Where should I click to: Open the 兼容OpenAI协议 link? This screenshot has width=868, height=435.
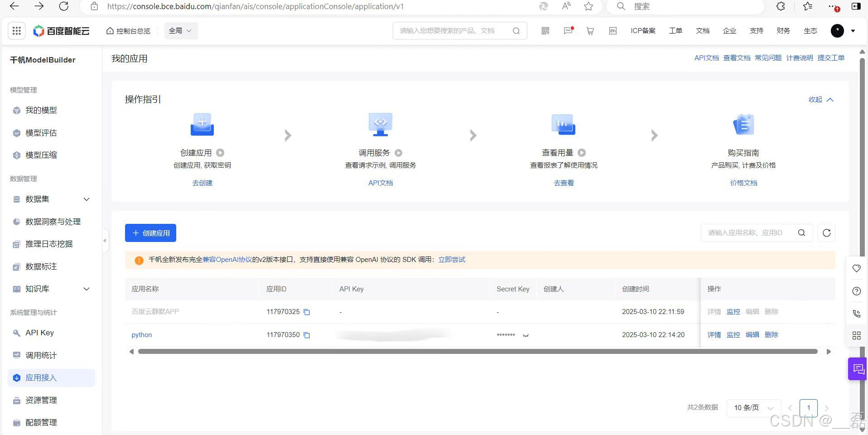point(227,260)
